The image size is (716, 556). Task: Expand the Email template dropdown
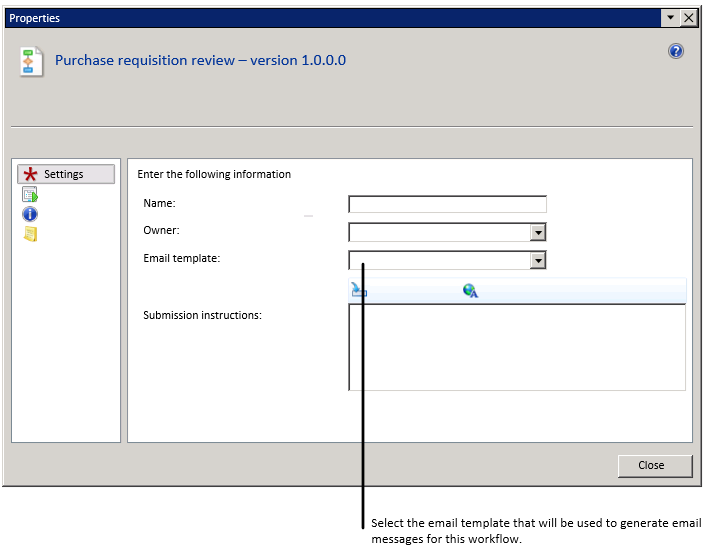coord(538,260)
